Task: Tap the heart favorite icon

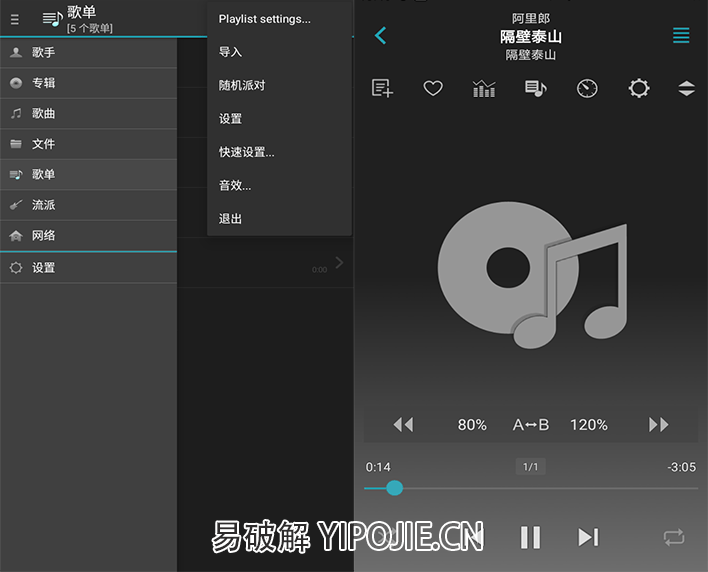Action: pyautogui.click(x=433, y=88)
